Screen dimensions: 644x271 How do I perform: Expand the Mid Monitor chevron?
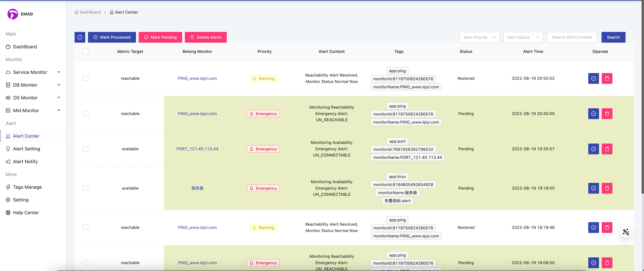(x=59, y=110)
